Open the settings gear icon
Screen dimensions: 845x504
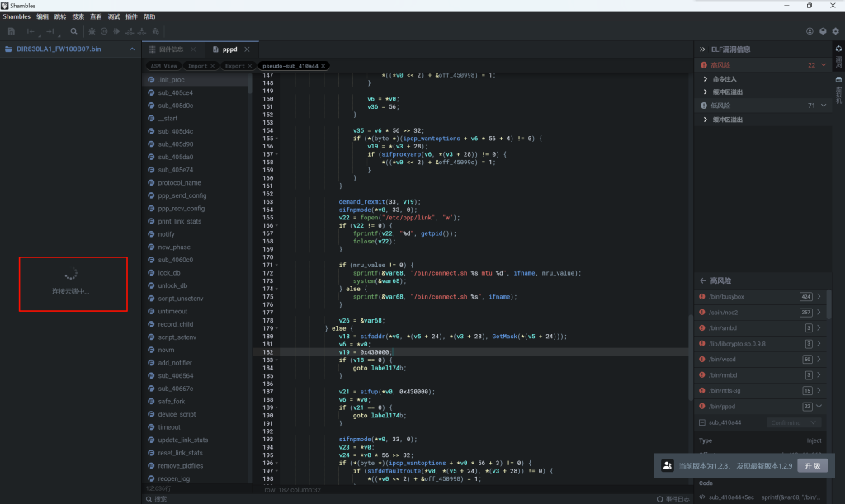tap(835, 31)
